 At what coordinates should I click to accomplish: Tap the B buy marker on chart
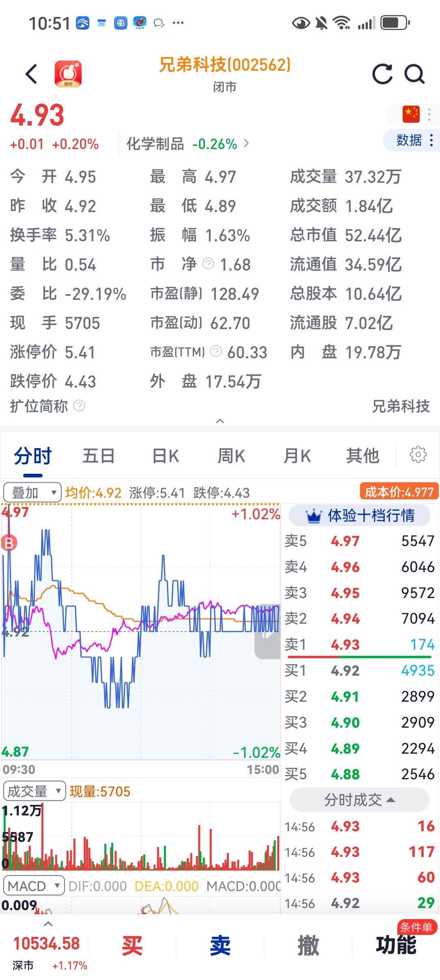(x=9, y=543)
